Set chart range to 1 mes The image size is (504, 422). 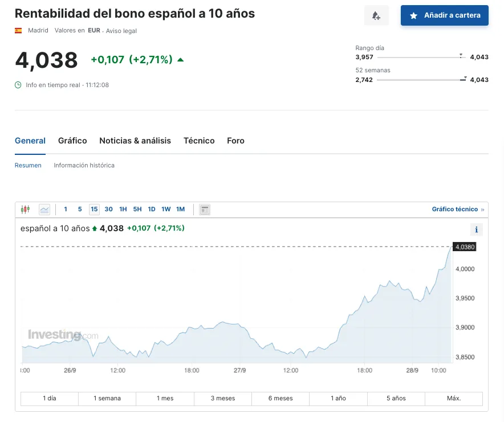click(165, 398)
